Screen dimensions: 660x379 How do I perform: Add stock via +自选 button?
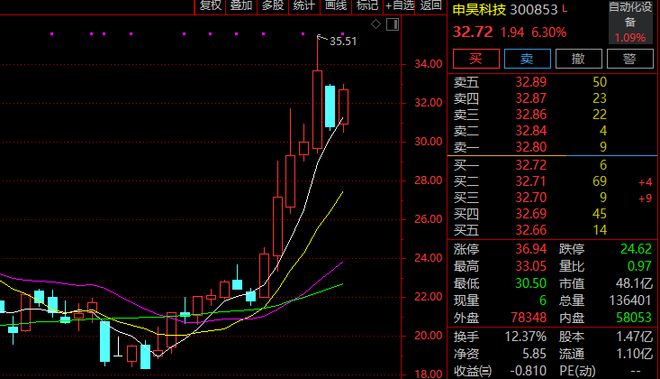click(400, 5)
